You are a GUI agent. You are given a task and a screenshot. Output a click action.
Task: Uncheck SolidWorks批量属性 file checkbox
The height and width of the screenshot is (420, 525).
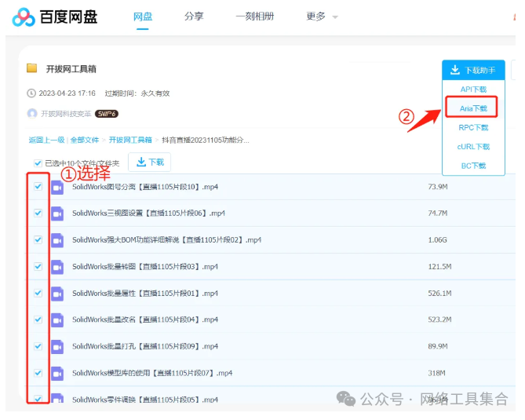[38, 293]
